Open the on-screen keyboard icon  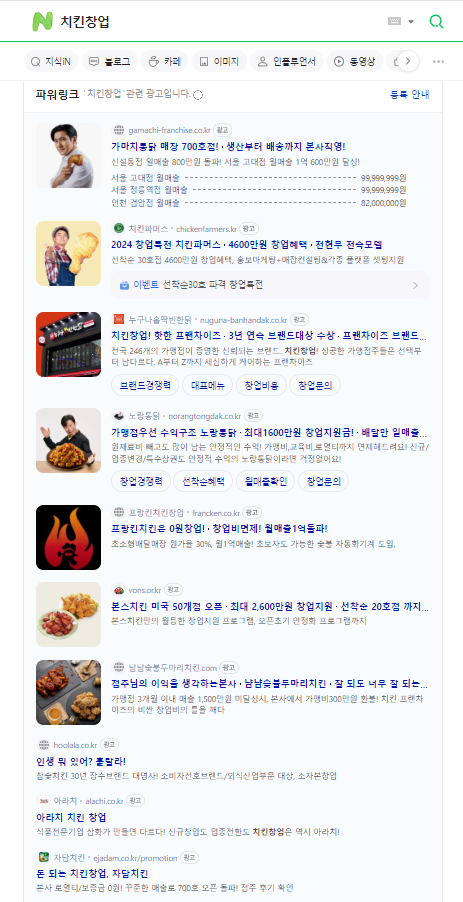pos(395,21)
